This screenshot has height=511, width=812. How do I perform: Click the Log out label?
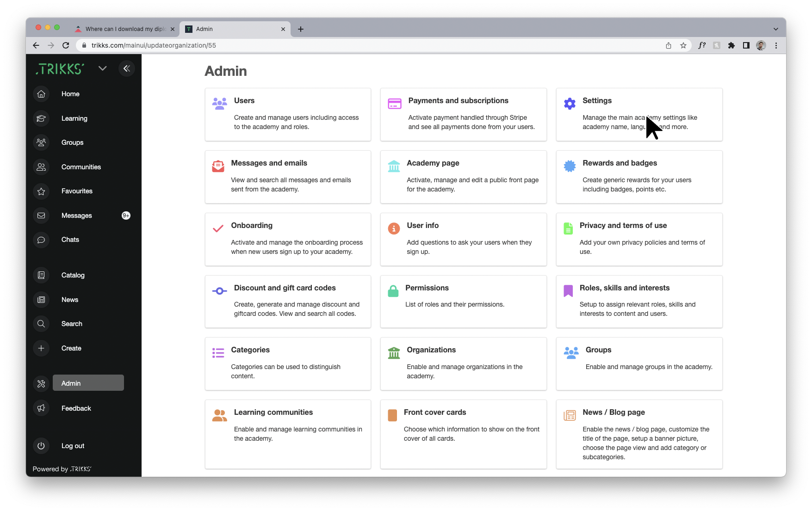click(73, 446)
